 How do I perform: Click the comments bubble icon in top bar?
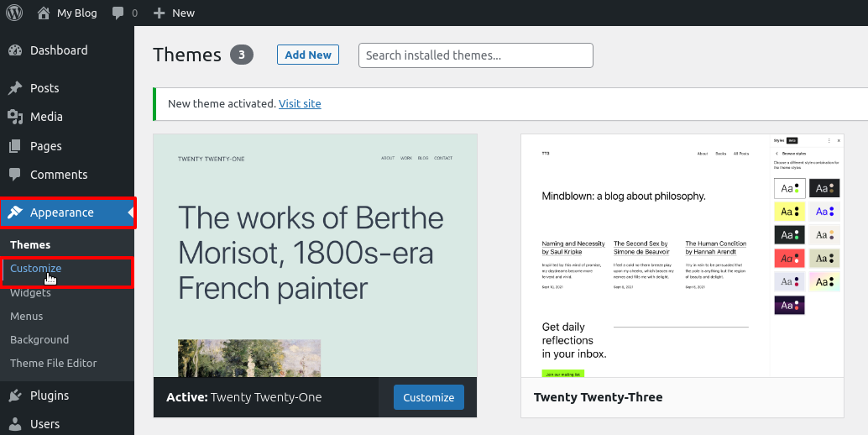coord(118,13)
